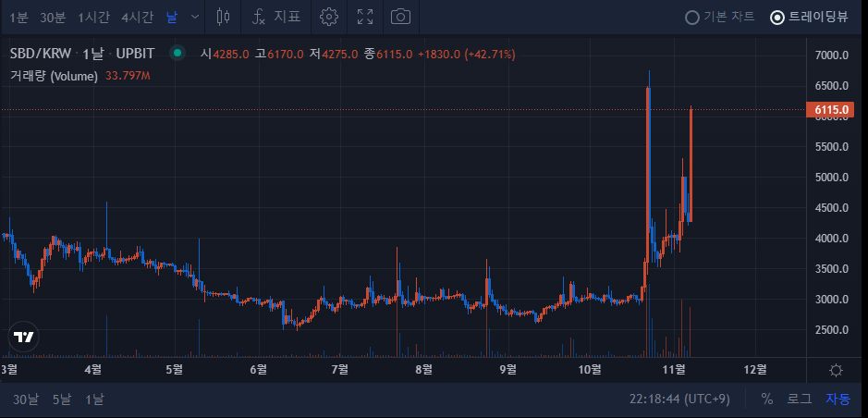The height and width of the screenshot is (418, 868).
Task: Switch to 1시간 interval
Action: click(93, 18)
